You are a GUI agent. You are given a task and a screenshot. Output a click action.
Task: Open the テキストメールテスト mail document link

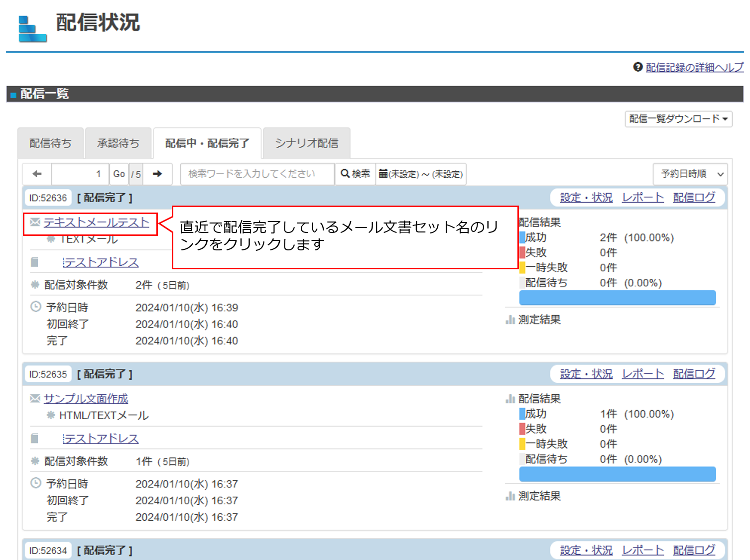click(96, 223)
